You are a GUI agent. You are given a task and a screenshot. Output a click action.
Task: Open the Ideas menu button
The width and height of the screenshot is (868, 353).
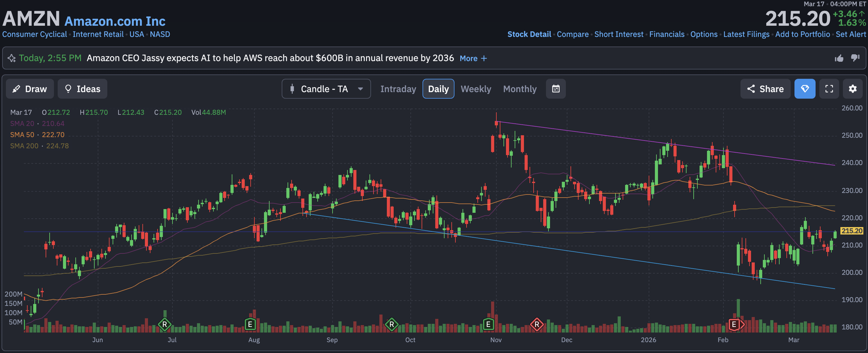tap(83, 89)
